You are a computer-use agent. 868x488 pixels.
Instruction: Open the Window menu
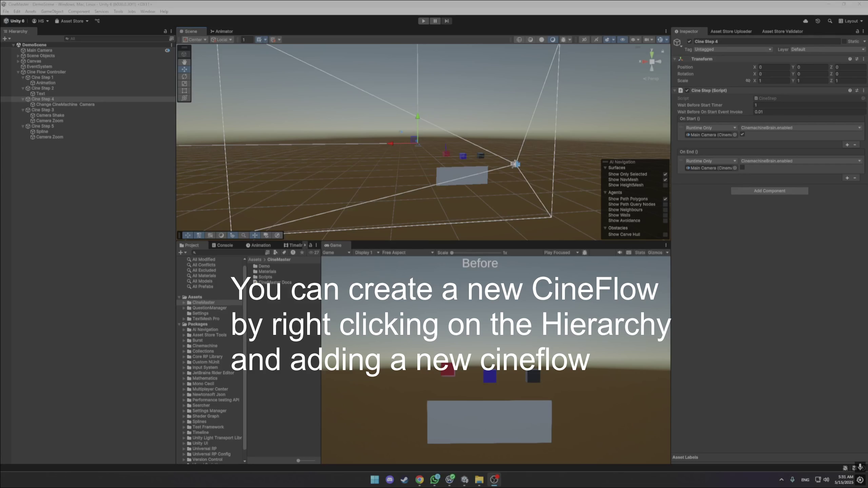point(147,12)
